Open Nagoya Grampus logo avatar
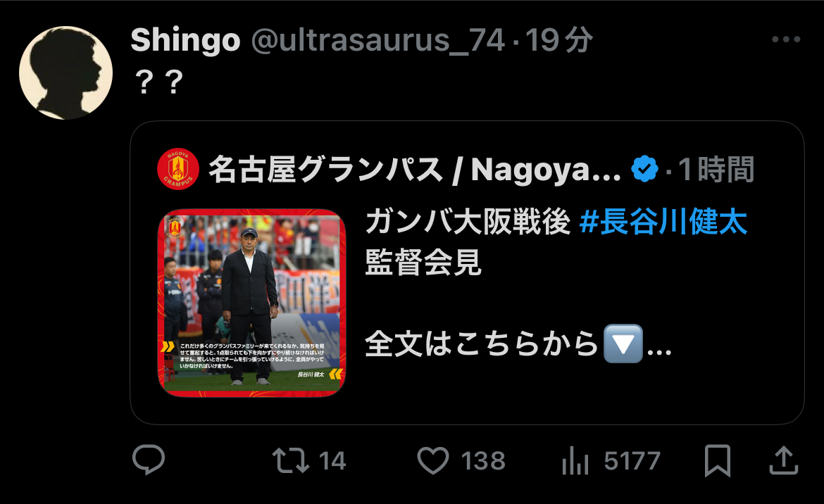The width and height of the screenshot is (824, 504). coord(178,169)
